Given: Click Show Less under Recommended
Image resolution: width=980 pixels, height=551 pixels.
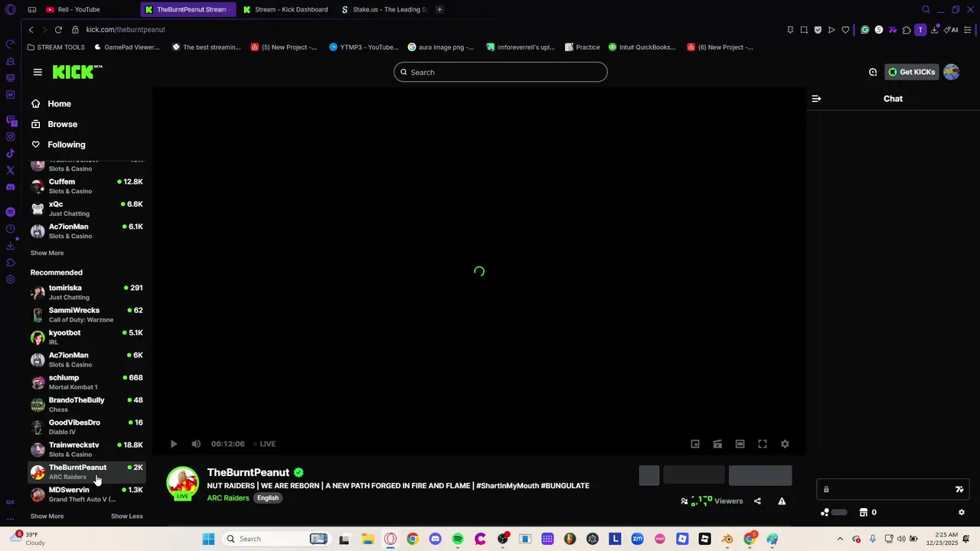Looking at the screenshot, I should coord(127,517).
